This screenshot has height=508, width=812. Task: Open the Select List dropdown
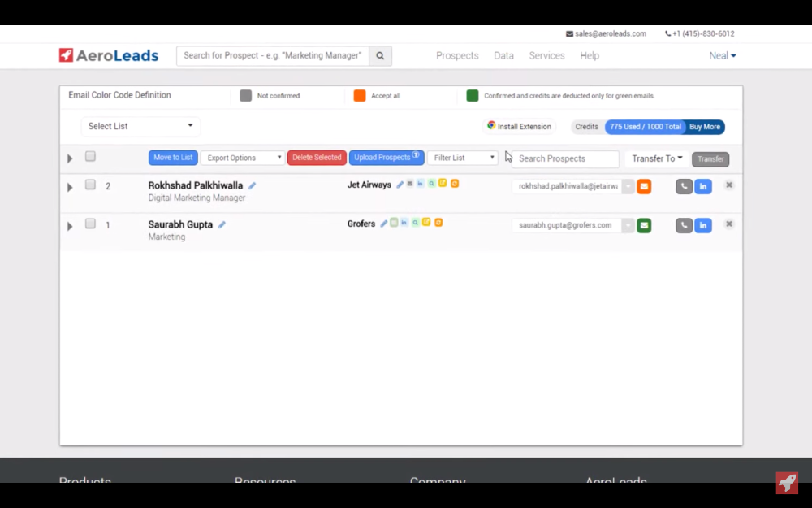point(140,126)
